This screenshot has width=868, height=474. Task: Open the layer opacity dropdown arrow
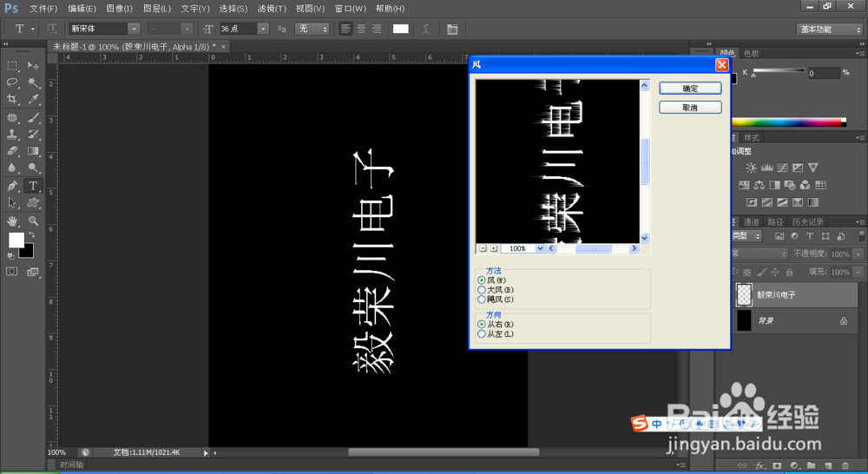pos(858,253)
